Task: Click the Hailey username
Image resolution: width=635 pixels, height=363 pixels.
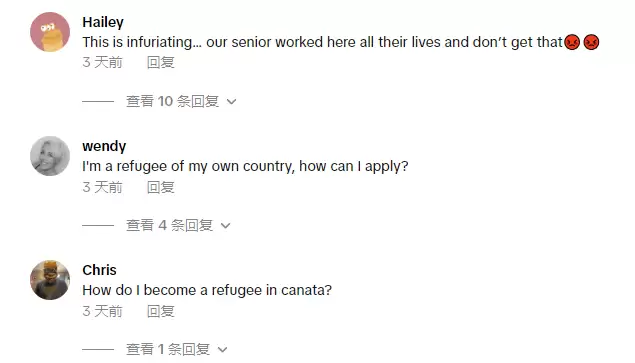Action: 103,22
